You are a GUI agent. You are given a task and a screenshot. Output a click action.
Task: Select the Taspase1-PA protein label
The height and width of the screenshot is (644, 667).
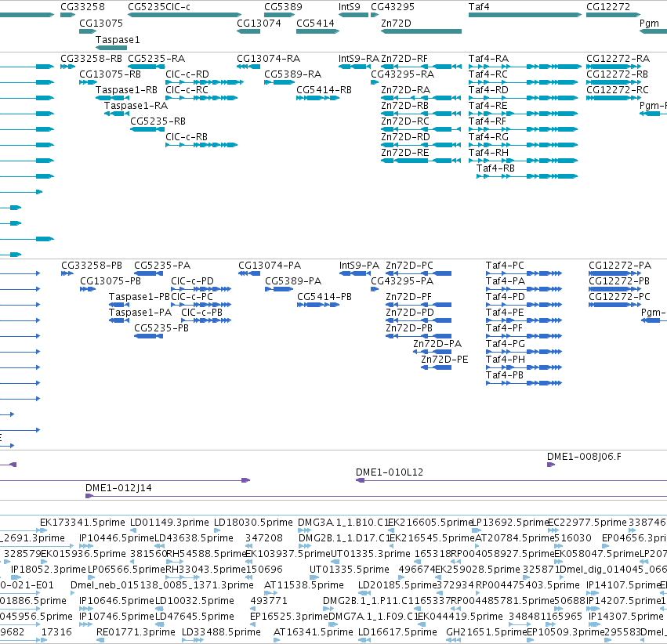pyautogui.click(x=140, y=313)
